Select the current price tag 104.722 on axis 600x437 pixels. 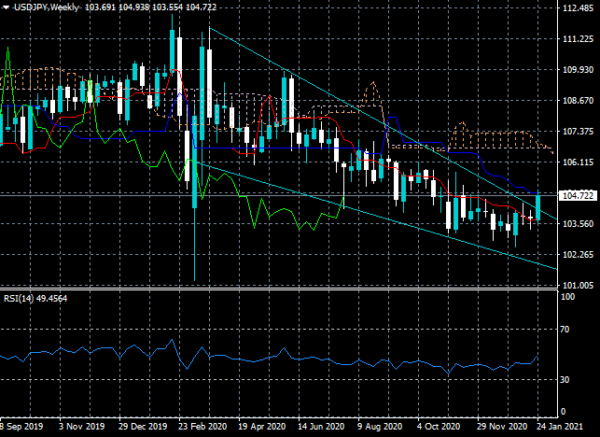point(579,196)
